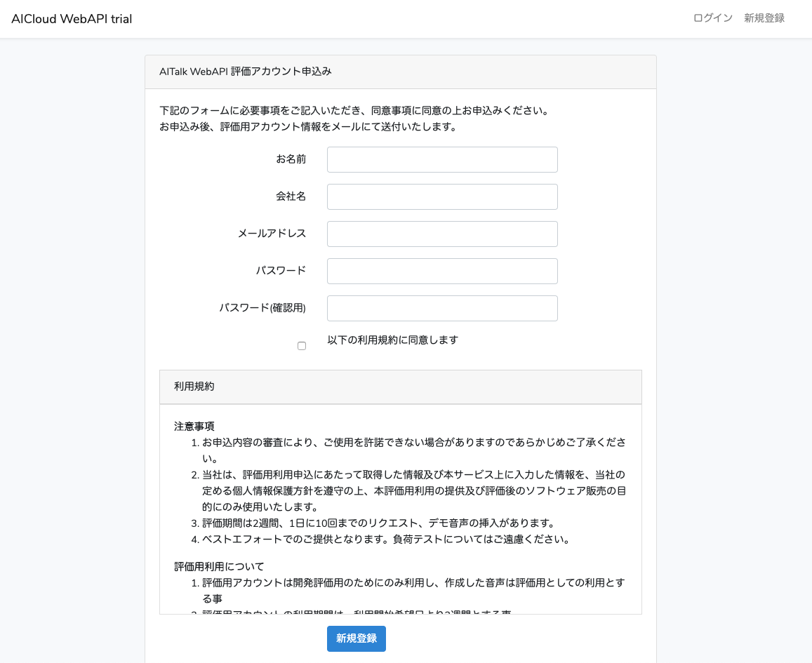Screen dimensions: 812x663
Task: Focus the パスワード input field
Action: [442, 272]
